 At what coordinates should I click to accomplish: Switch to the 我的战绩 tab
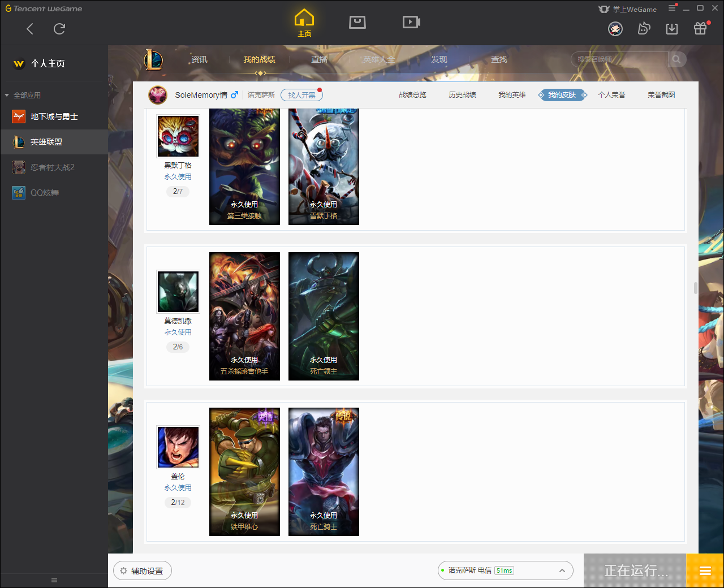259,59
